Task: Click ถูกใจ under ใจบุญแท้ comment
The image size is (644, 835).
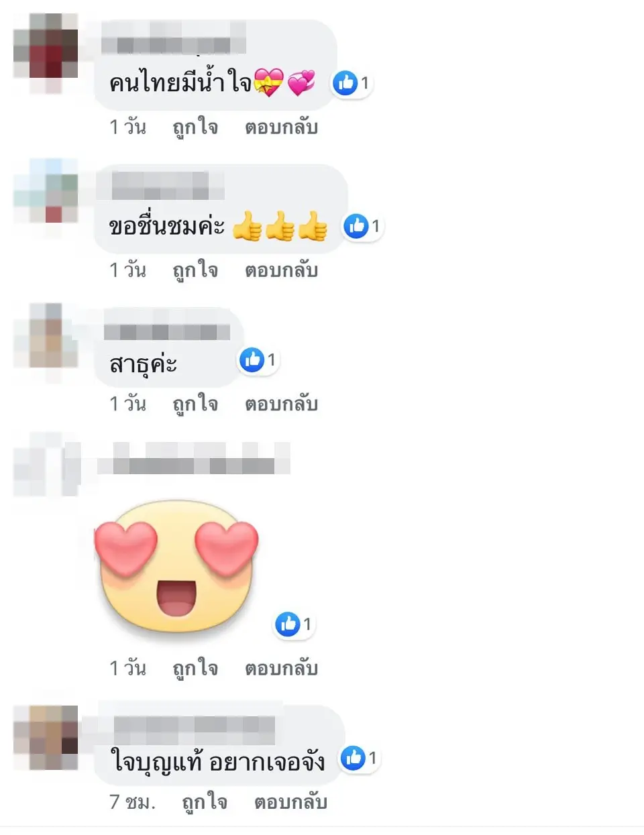Action: 205,802
